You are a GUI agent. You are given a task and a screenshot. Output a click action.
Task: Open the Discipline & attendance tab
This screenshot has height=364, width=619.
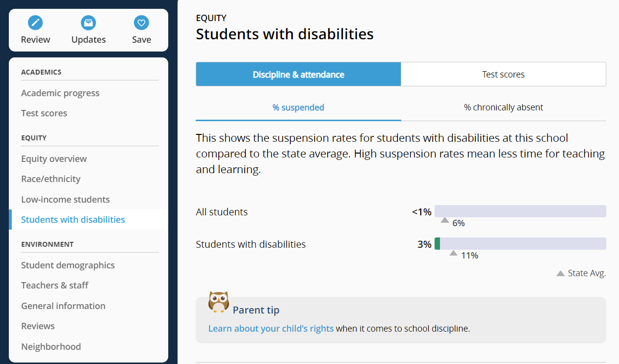tap(298, 74)
